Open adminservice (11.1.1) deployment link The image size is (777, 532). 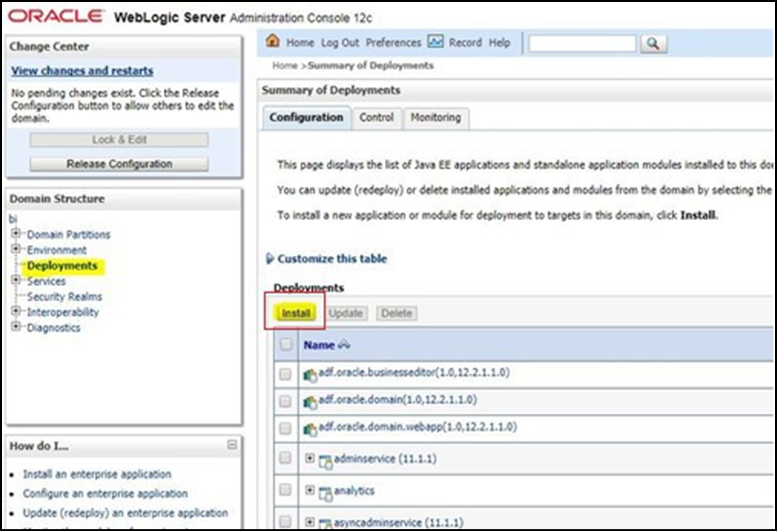(x=385, y=458)
